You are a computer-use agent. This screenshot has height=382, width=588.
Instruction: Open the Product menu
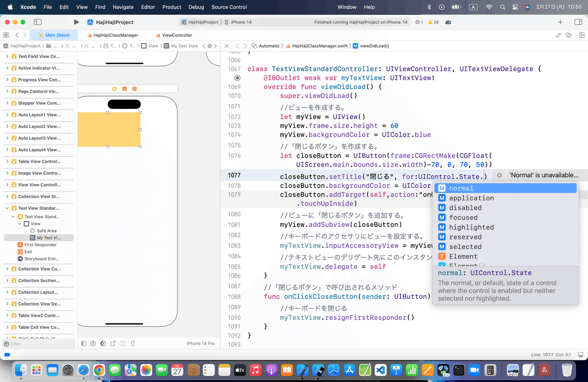[x=171, y=7]
